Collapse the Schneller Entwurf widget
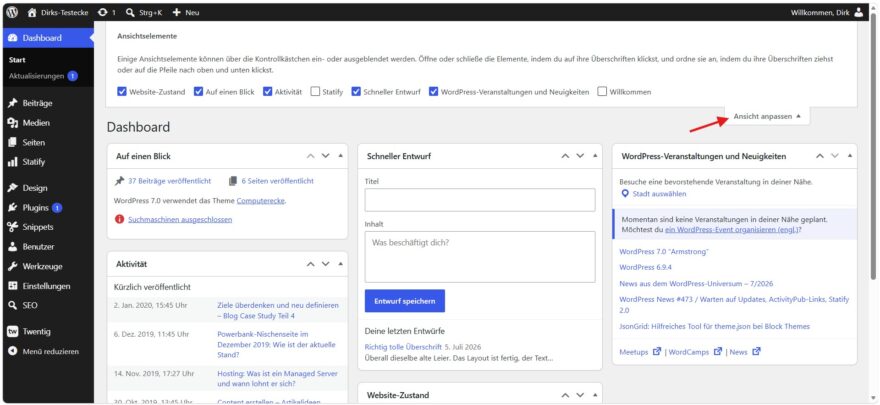The image size is (880, 405). pos(595,156)
